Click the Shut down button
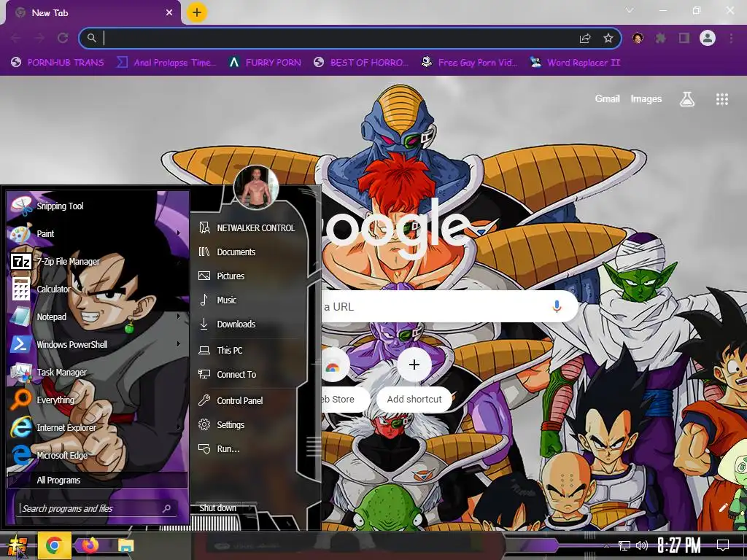The width and height of the screenshot is (747, 560). pyautogui.click(x=218, y=508)
